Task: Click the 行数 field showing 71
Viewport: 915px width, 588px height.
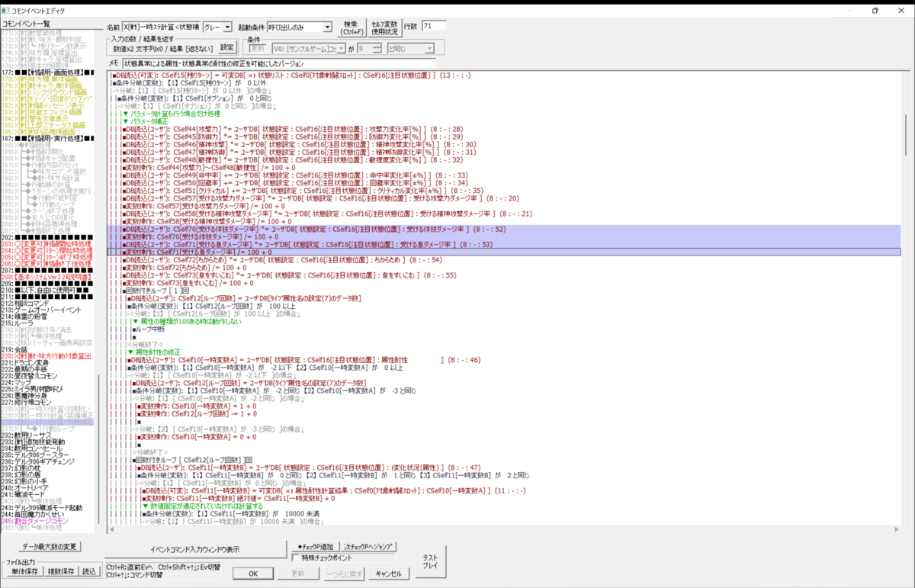Action: [432, 26]
